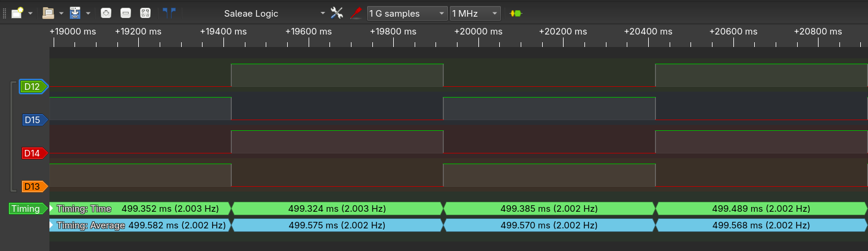This screenshot has height=251, width=868.
Task: Open the 1 G samples dropdown
Action: [407, 13]
